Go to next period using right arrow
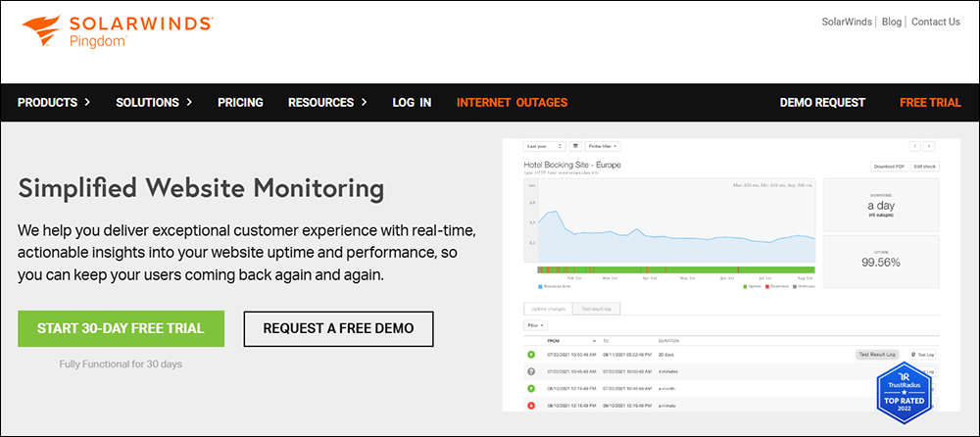 coord(929,146)
